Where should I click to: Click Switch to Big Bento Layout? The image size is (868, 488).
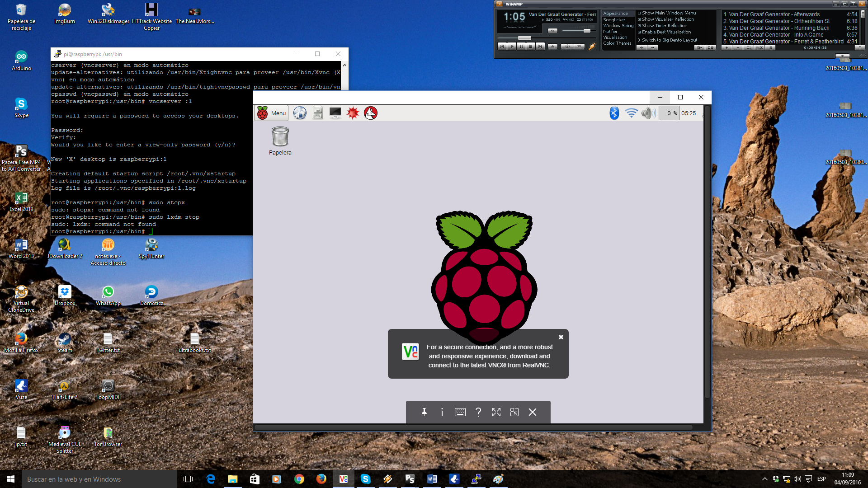coord(667,40)
